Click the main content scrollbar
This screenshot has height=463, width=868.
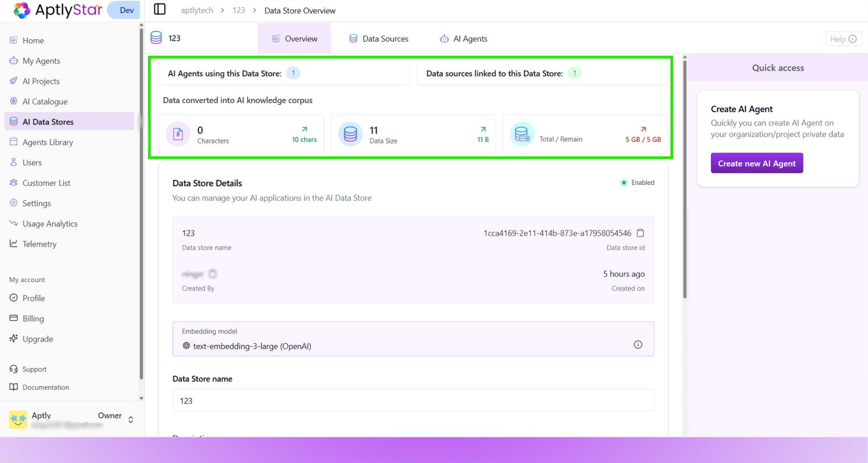[684, 179]
